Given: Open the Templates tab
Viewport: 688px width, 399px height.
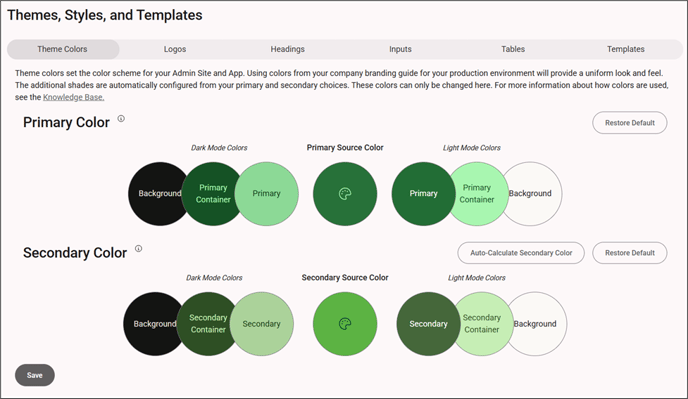Looking at the screenshot, I should click(626, 49).
